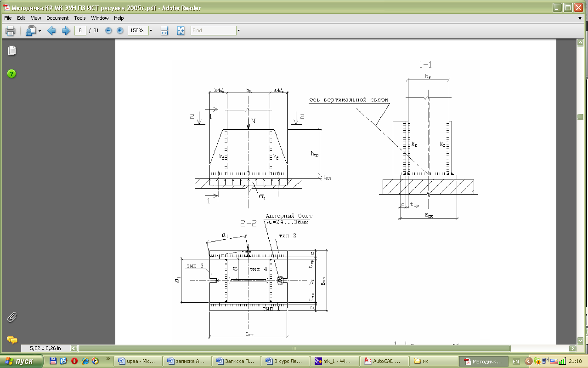Click the Adobe Reader title bar icon
The image size is (588, 368).
click(6, 7)
